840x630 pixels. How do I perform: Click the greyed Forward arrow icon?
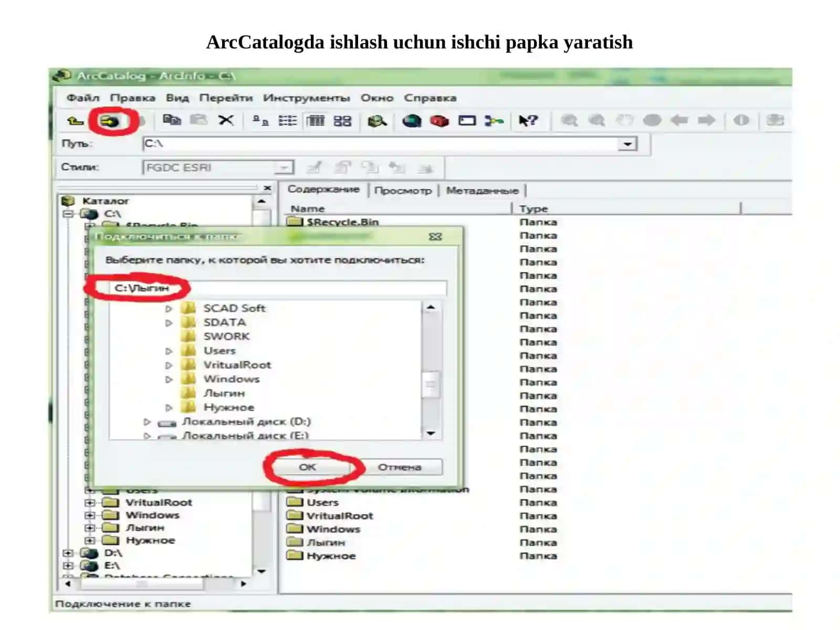pos(707,121)
